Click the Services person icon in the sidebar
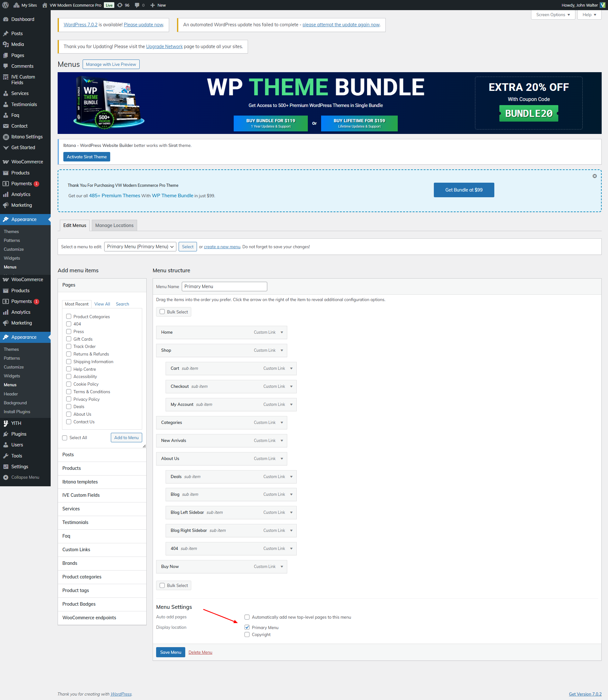This screenshot has height=700, width=608. pyautogui.click(x=6, y=93)
